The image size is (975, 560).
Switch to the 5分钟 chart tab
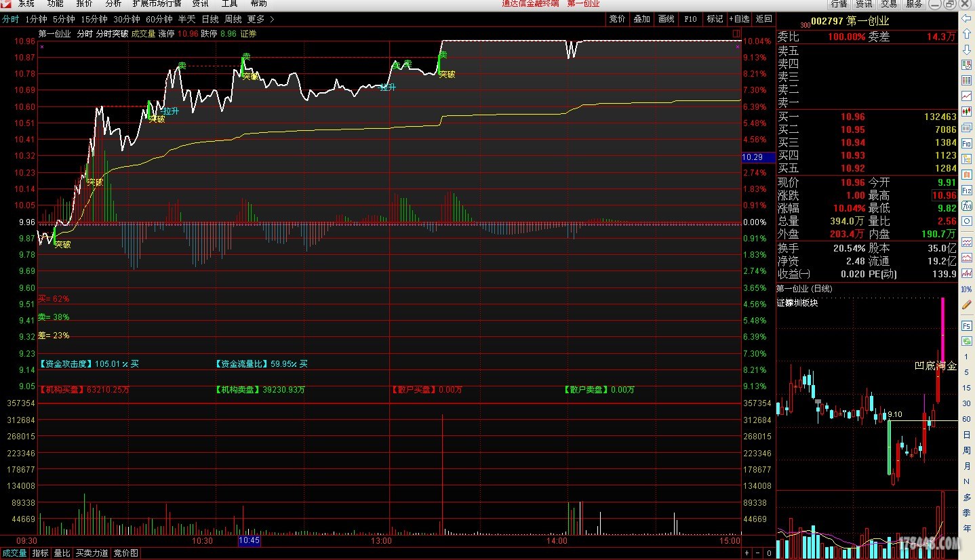pos(63,19)
